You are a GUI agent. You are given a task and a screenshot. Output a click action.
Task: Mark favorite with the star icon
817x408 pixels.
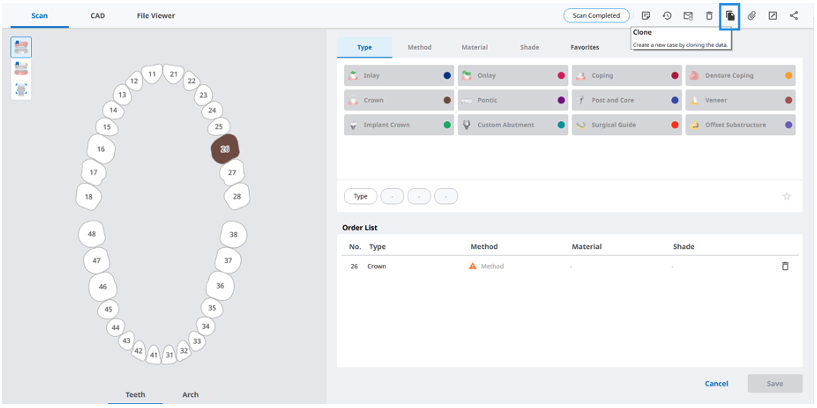tap(787, 196)
